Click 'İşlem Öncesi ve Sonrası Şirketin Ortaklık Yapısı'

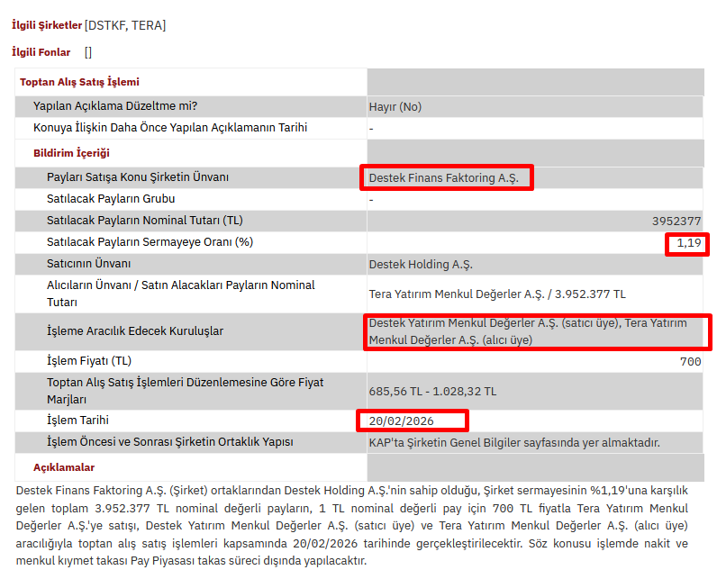pos(170,442)
